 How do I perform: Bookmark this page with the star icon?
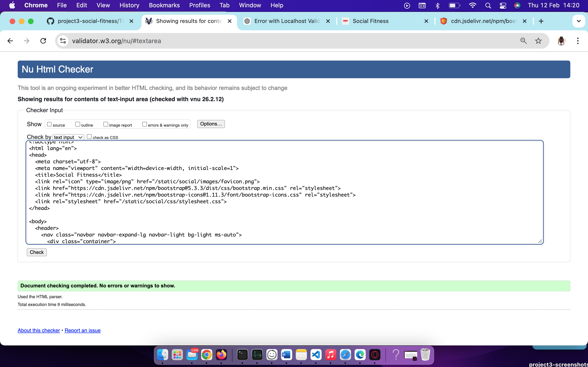point(538,41)
